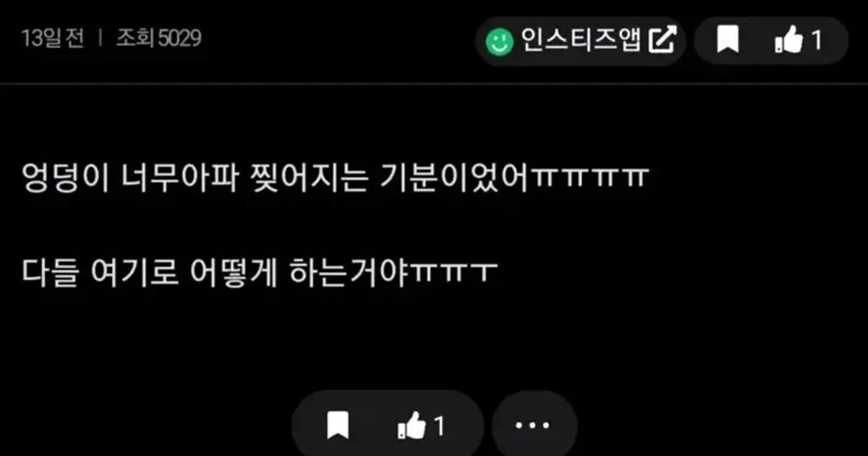Screen dimensions: 868x456
Task: Click the bottom pill containing bookmark and like
Action: click(387, 426)
